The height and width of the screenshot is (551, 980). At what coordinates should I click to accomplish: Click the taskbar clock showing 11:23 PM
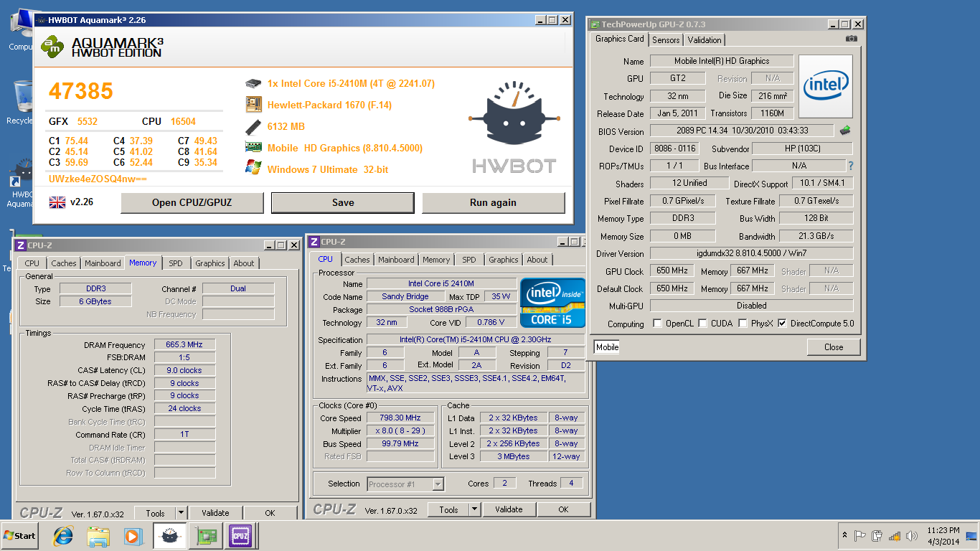[x=943, y=536]
